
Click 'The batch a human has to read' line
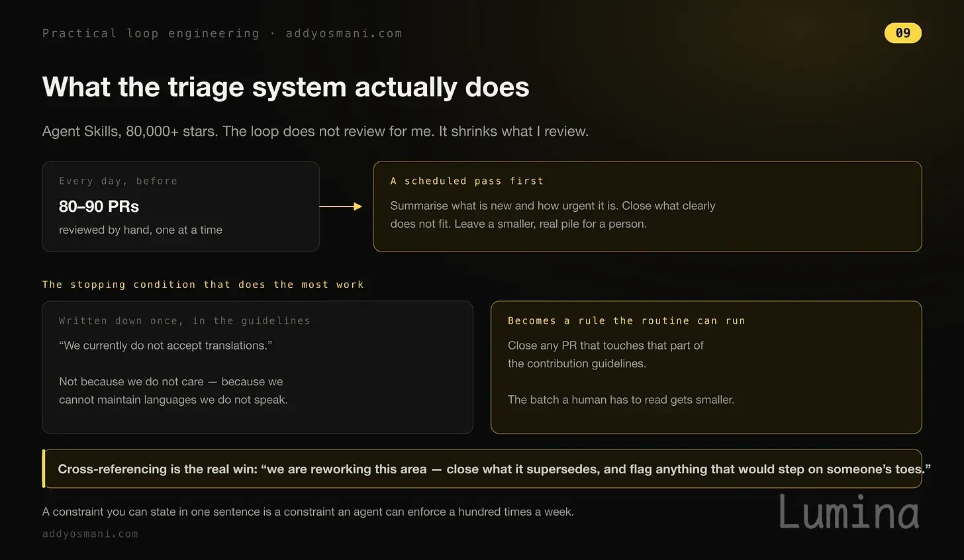[621, 400]
